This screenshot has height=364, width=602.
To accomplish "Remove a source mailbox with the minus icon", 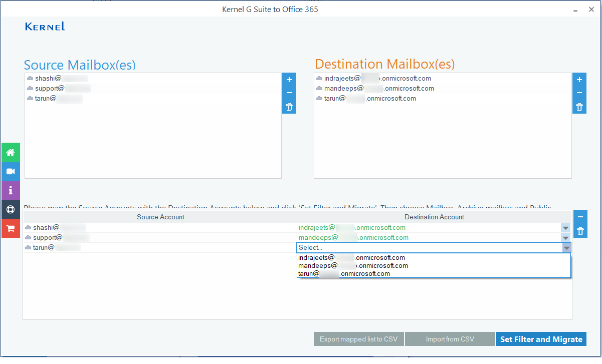I will 289,93.
